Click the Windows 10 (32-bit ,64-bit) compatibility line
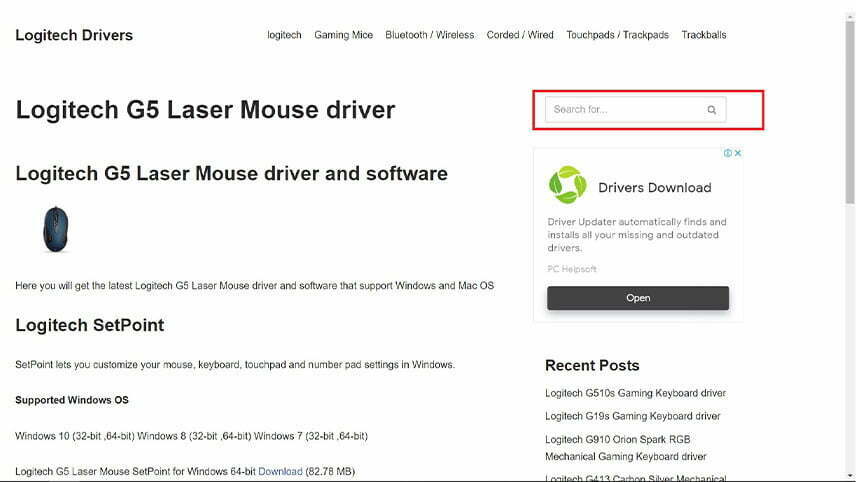The image size is (856, 482). [192, 436]
